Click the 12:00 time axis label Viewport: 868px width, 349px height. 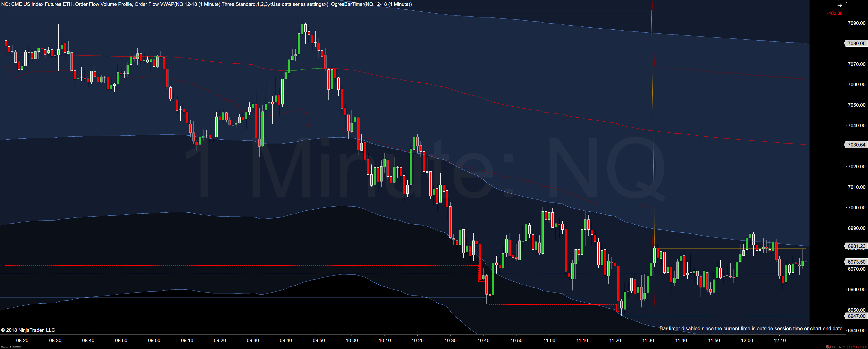747,340
